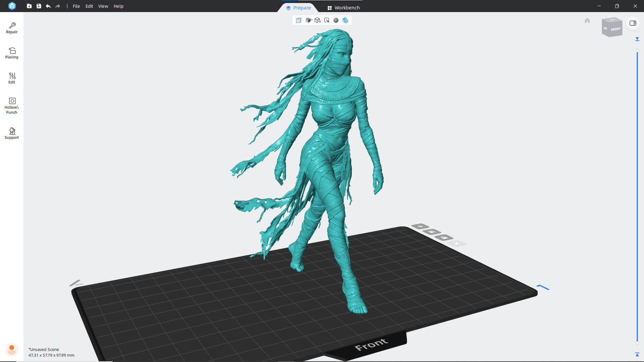Screen dimensions: 644x362
Task: Click the app logo icon
Action: coord(12,6)
